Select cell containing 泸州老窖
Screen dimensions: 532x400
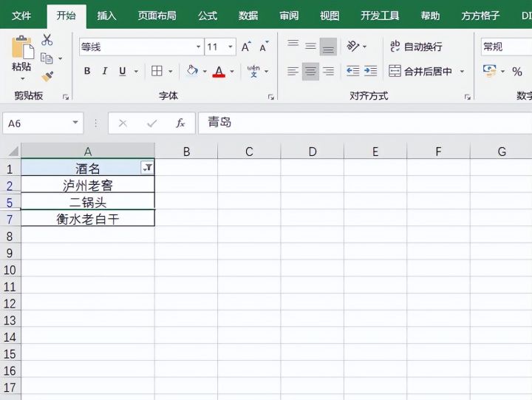(x=88, y=185)
